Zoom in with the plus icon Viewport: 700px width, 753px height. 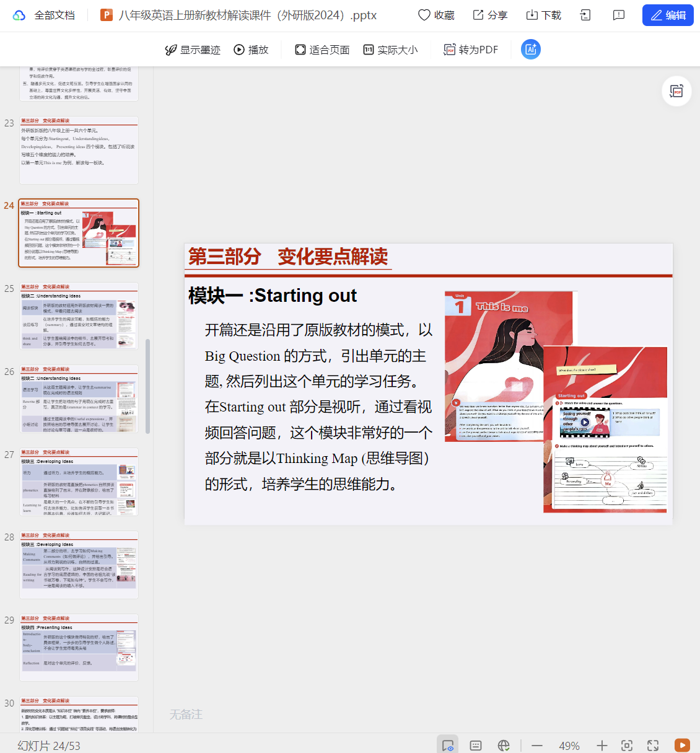[x=602, y=746]
